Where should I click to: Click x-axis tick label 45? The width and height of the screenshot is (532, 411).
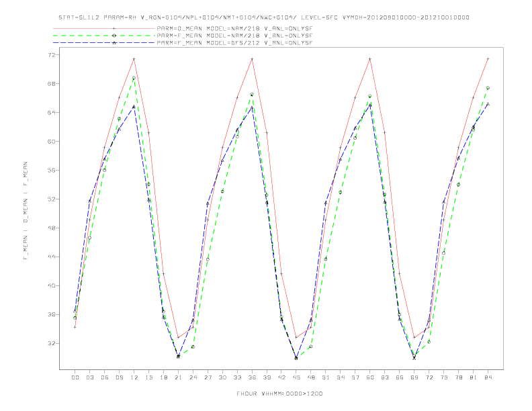tap(296, 377)
